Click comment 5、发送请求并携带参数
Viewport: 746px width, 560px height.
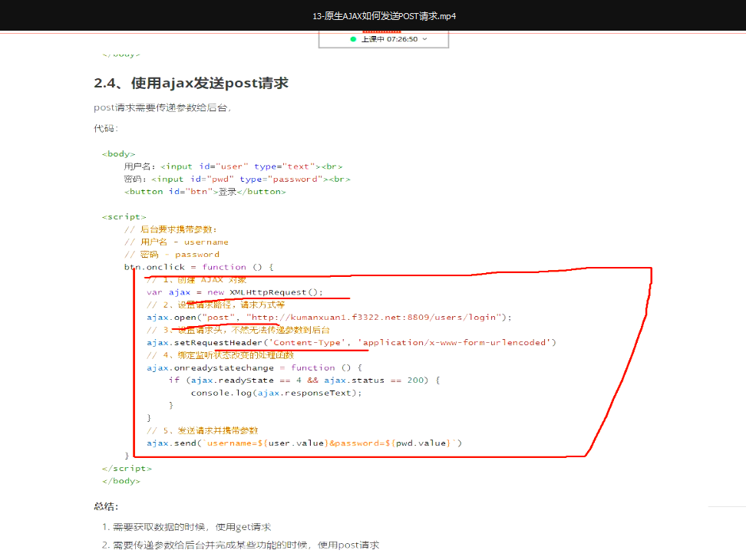202,430
